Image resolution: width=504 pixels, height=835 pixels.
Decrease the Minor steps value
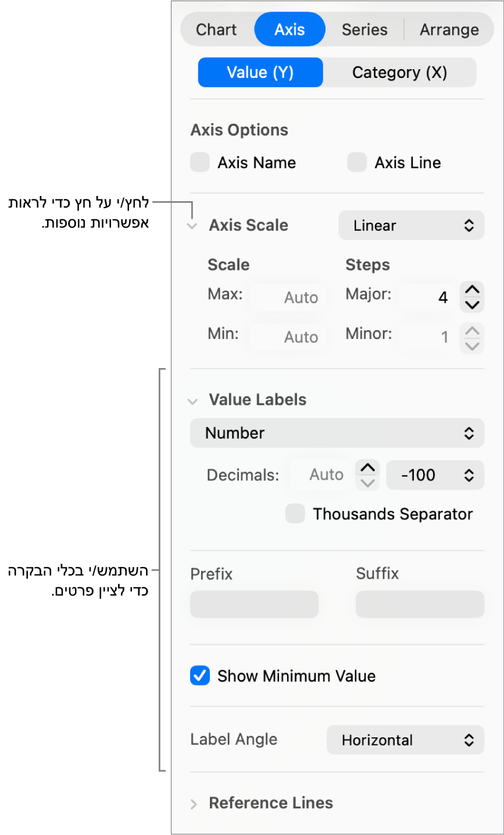pyautogui.click(x=472, y=345)
